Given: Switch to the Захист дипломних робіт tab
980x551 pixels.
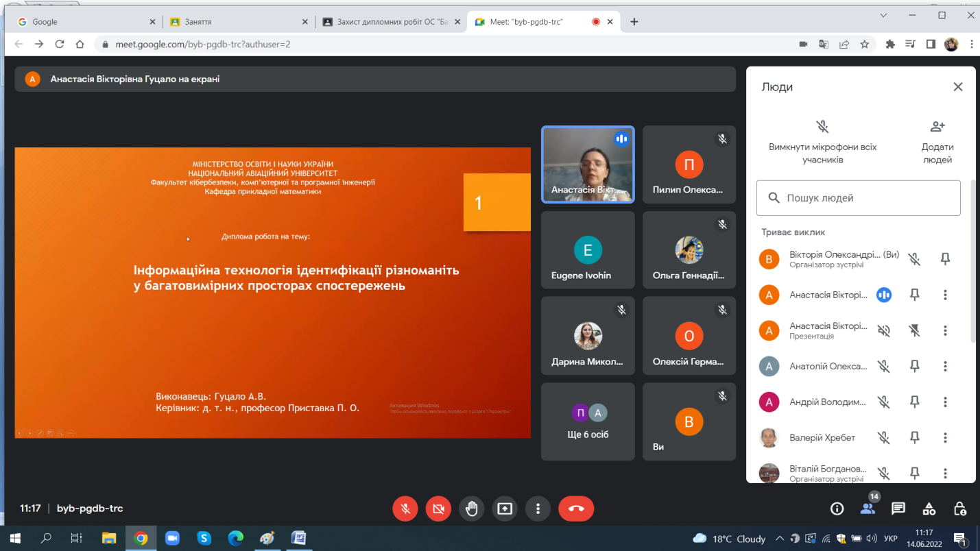Looking at the screenshot, I should click(x=391, y=22).
